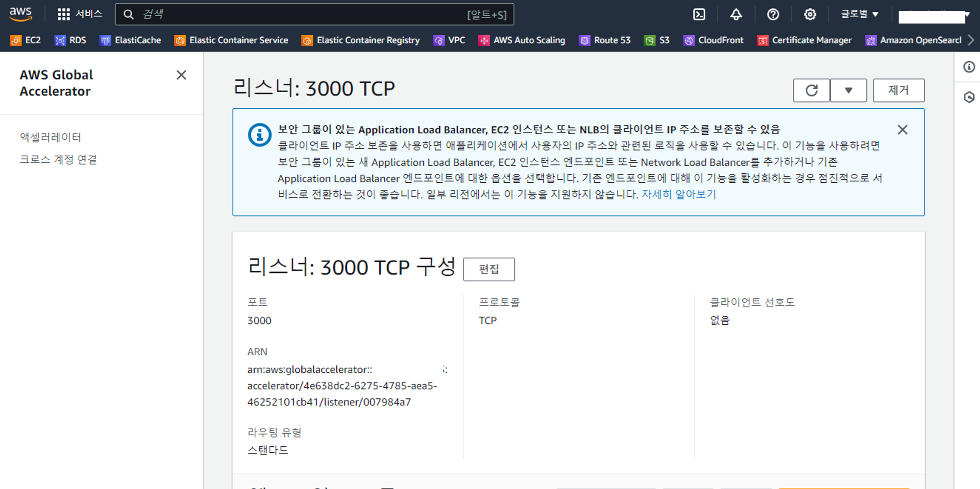Expand the 글로벌 region dropdown
The height and width of the screenshot is (489, 980).
[x=859, y=14]
